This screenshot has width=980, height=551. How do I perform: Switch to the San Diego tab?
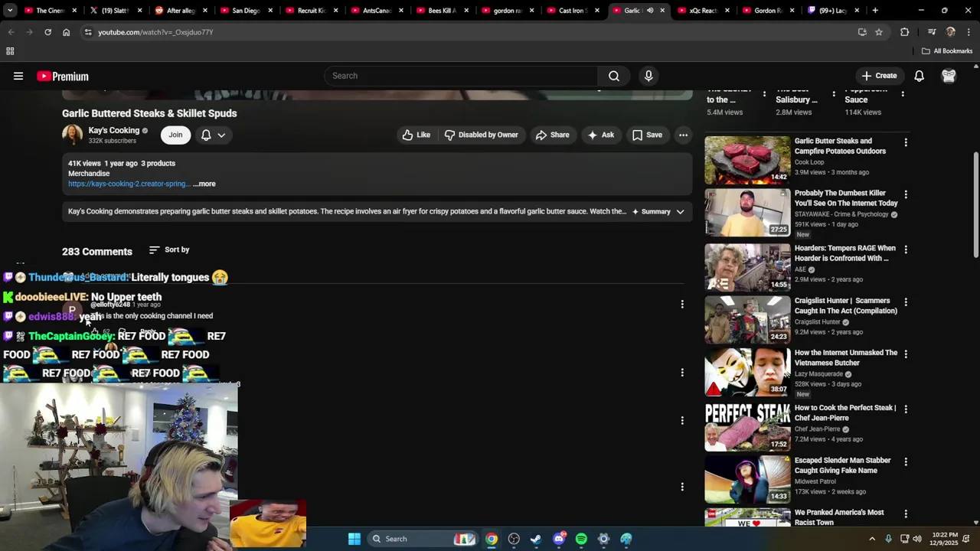(245, 11)
